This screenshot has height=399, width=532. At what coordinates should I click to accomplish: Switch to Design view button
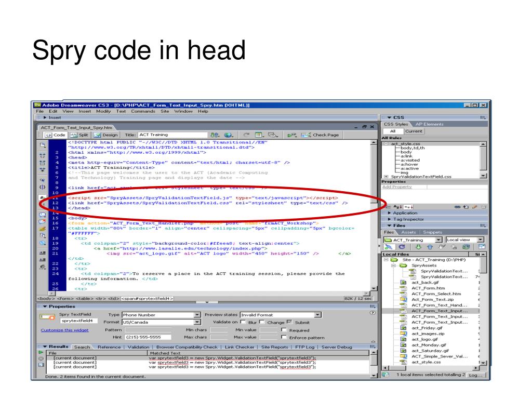pyautogui.click(x=106, y=135)
